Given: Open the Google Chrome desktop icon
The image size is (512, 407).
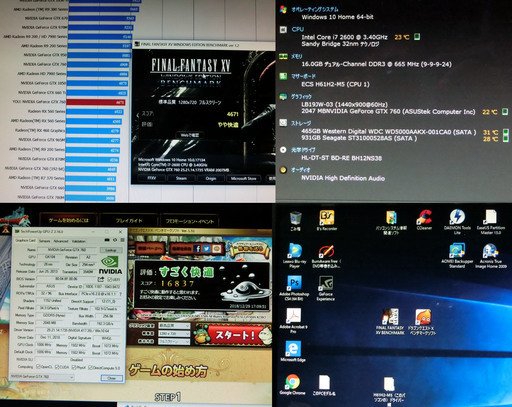Looking at the screenshot, I should (292, 384).
